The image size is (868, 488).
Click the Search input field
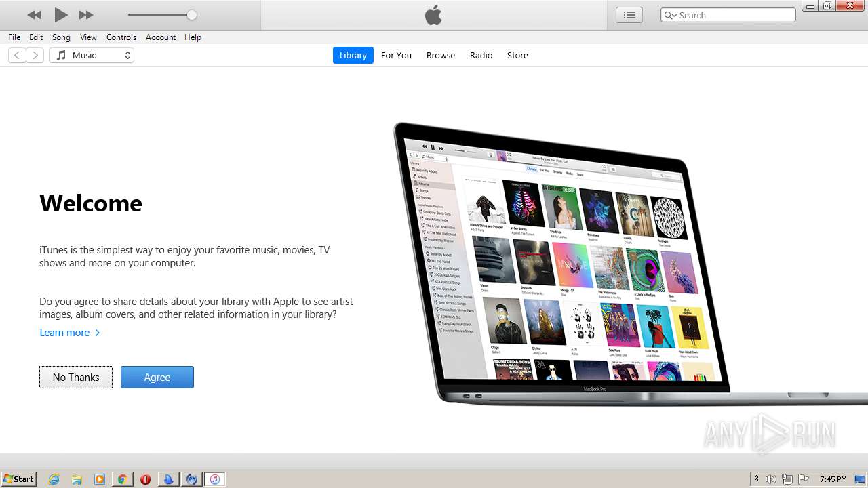(x=728, y=15)
